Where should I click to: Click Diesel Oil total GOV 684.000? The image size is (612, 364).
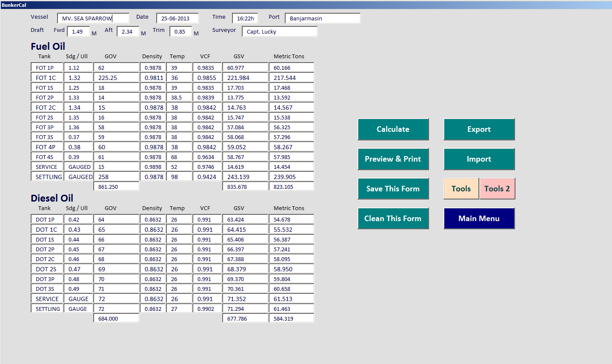click(x=117, y=318)
